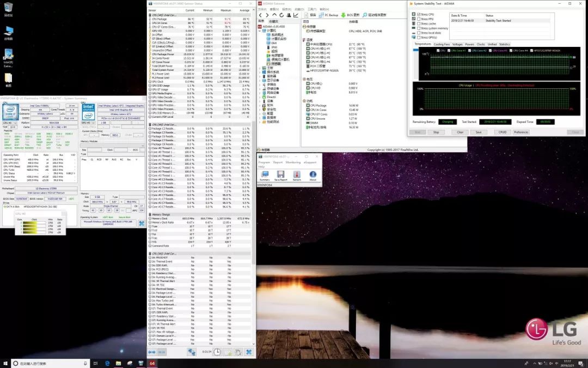Click the clock reset icon in sensor window

[217, 353]
